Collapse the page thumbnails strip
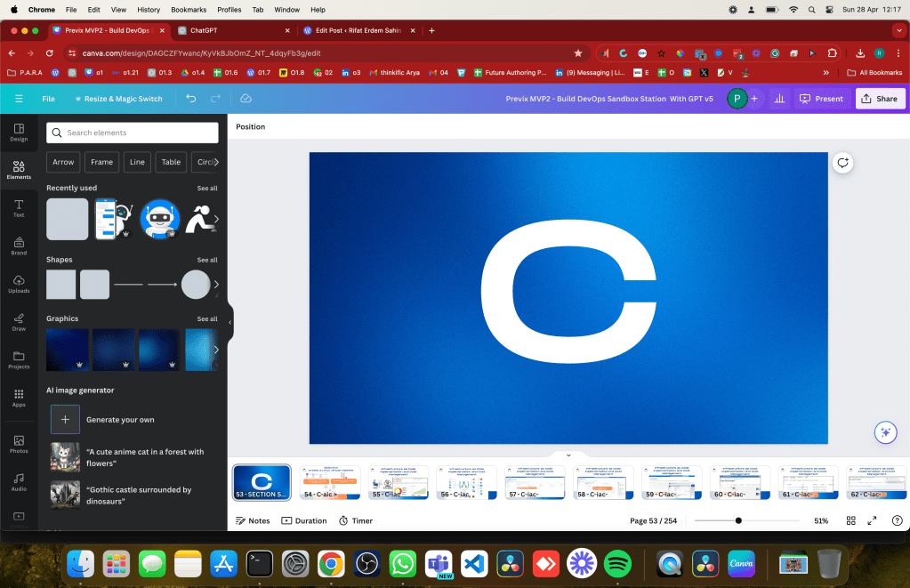The height and width of the screenshot is (588, 910). click(x=568, y=455)
